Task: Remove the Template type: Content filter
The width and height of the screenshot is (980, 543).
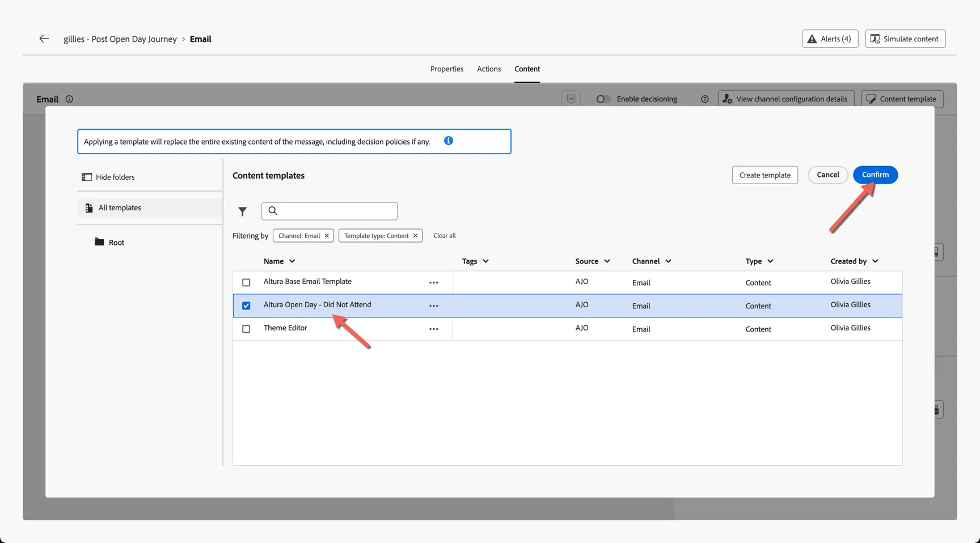Action: click(x=415, y=236)
